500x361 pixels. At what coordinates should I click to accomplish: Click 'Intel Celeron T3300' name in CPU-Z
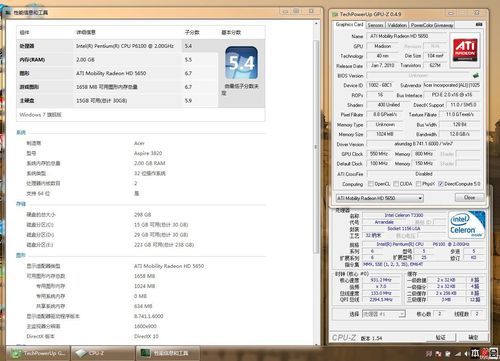tap(404, 215)
